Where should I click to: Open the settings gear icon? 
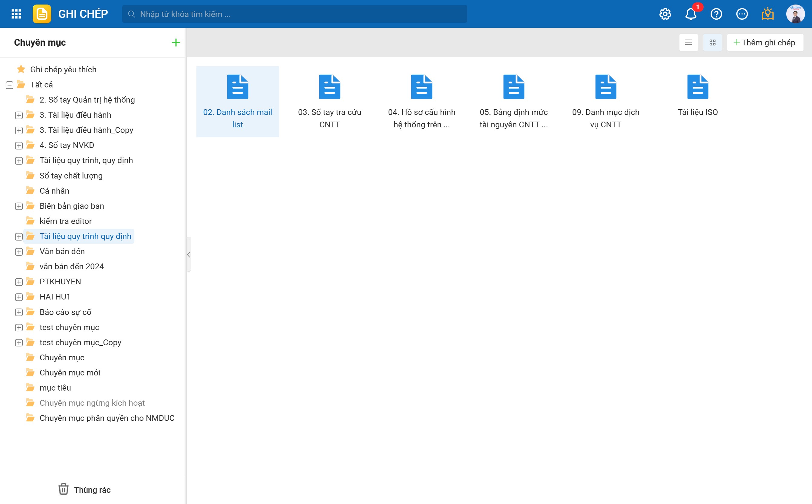pyautogui.click(x=665, y=14)
